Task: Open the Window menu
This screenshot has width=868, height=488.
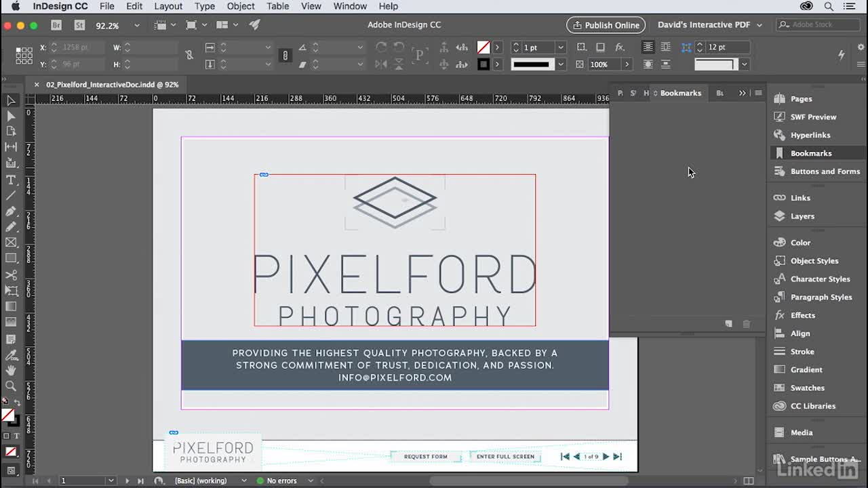Action: [350, 6]
